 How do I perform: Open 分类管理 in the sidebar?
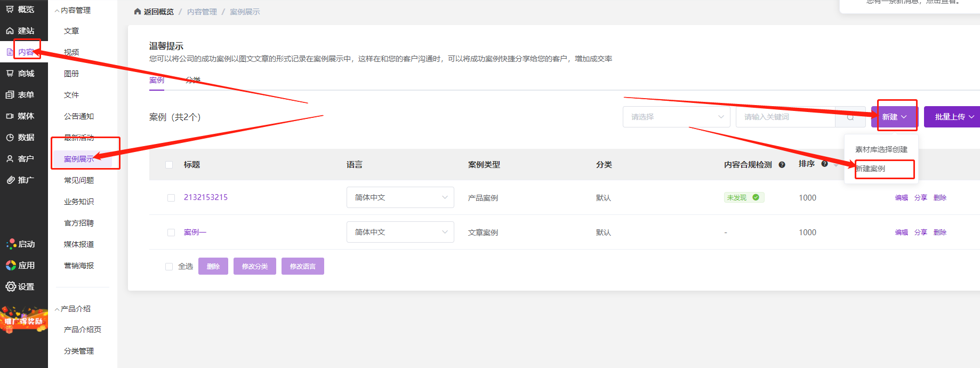(79, 351)
